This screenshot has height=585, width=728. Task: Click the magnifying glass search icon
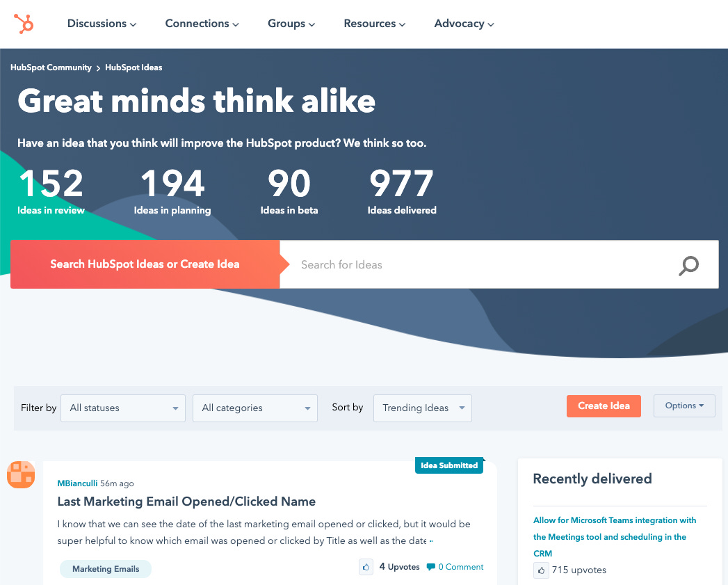tap(688, 265)
